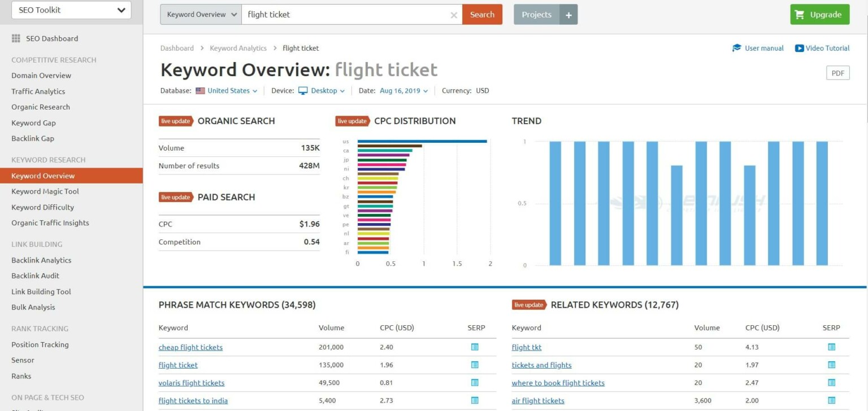Navigate to the Keyword Analytics breadcrumb
The height and width of the screenshot is (411, 868).
(x=238, y=48)
